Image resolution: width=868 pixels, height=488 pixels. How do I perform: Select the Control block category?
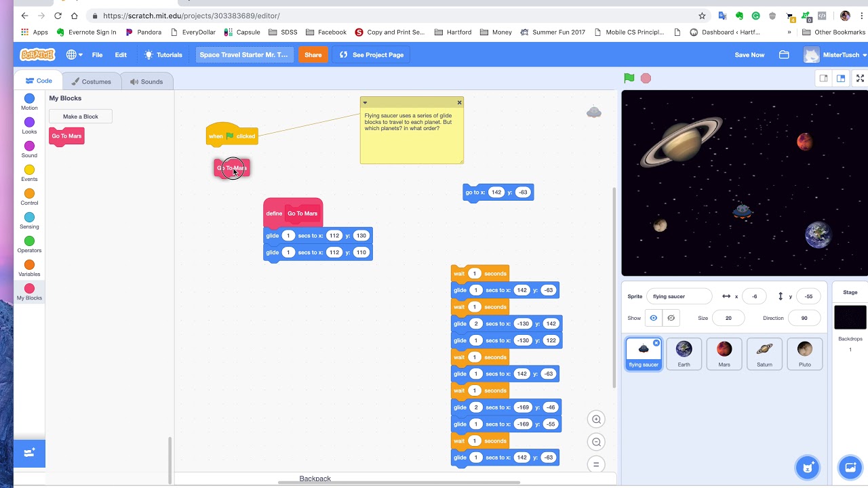tap(29, 197)
